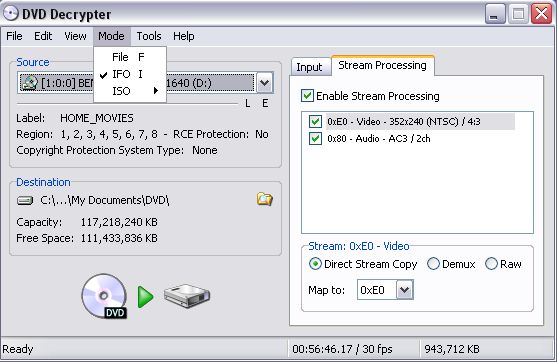Open the Tools menu
The image size is (557, 362).
point(149,36)
